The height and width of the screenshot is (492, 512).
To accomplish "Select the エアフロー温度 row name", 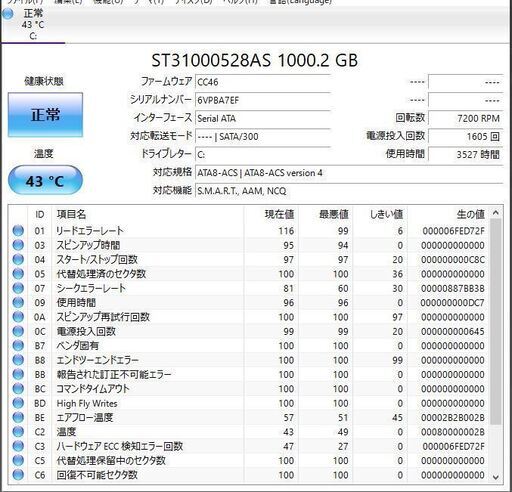I will (x=85, y=417).
